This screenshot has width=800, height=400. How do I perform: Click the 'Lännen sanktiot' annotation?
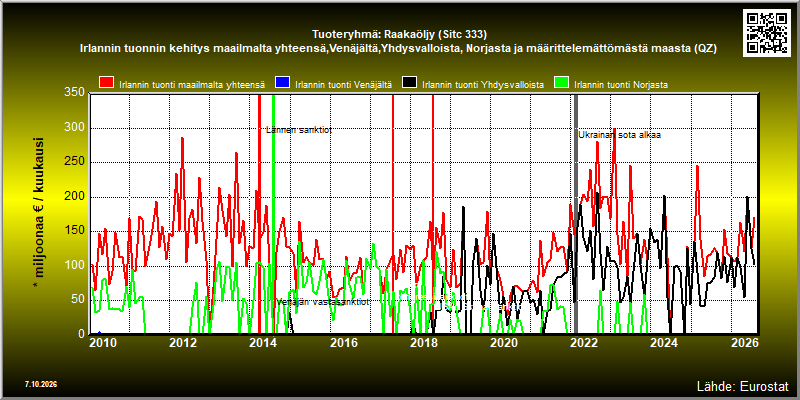click(299, 130)
